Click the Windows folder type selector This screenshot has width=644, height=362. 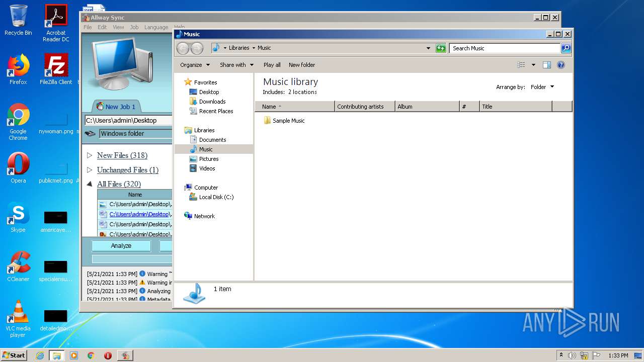point(135,134)
